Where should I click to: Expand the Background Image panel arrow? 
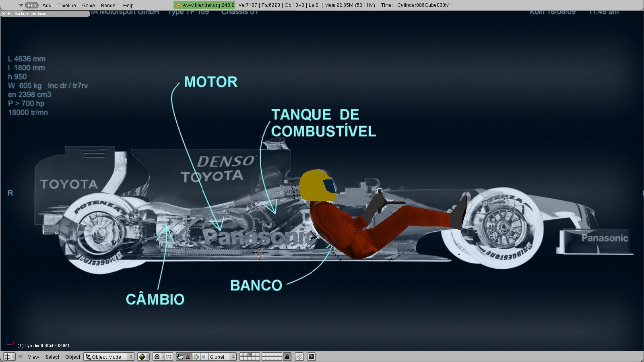point(9,14)
